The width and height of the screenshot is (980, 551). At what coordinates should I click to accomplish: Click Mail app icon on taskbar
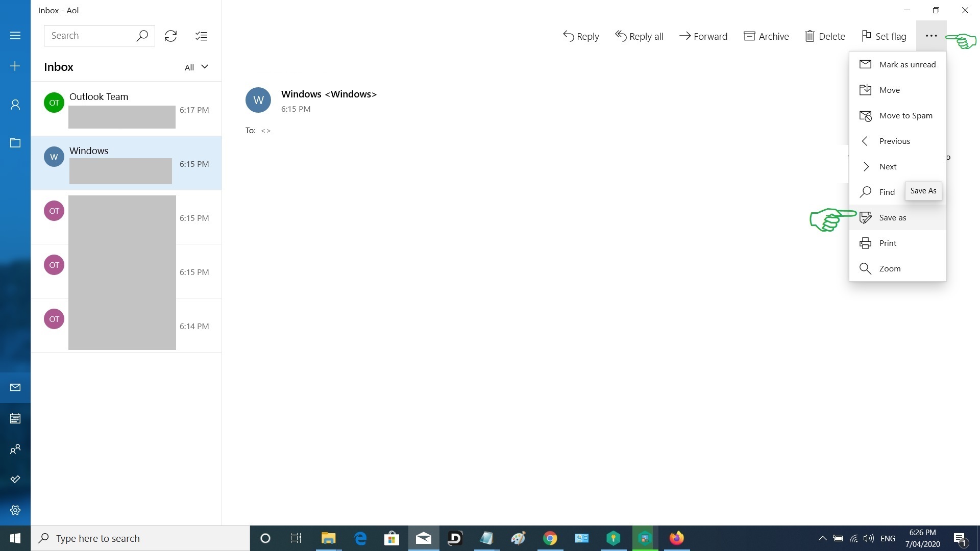coord(424,538)
